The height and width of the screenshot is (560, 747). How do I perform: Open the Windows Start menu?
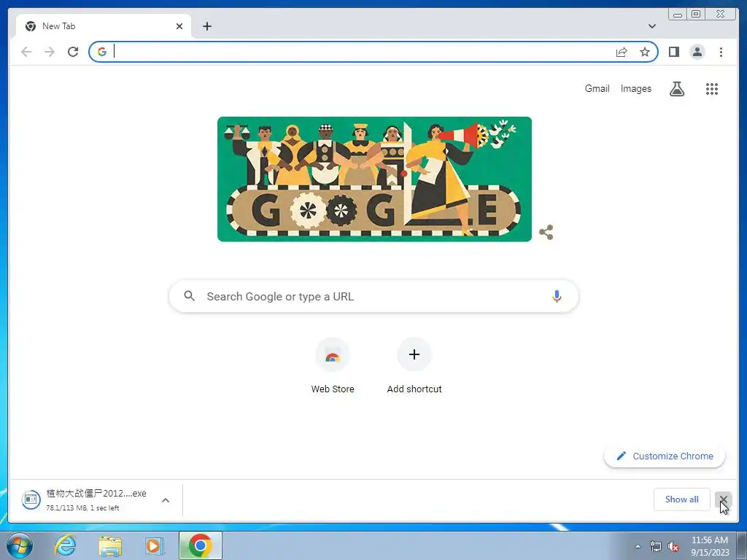20,545
